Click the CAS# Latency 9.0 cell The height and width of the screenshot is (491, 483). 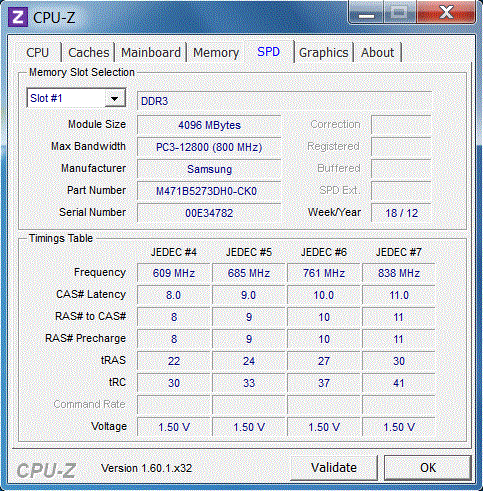point(249,295)
